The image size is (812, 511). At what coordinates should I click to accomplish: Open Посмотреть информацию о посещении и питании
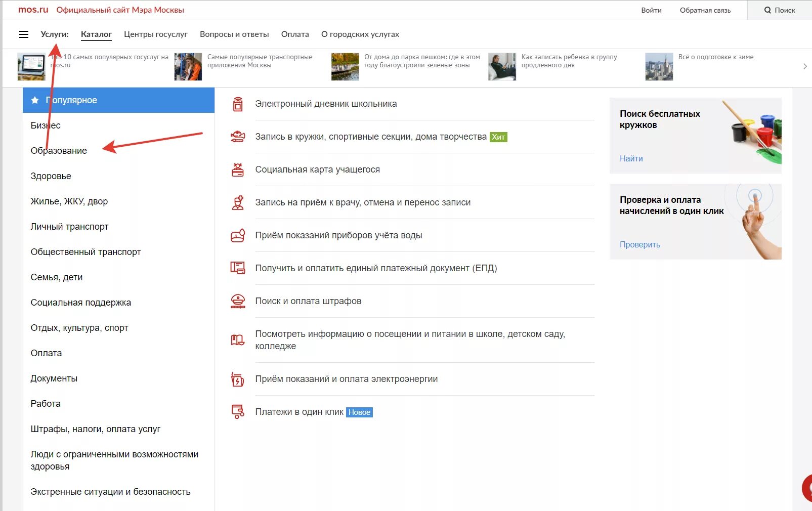coord(410,340)
